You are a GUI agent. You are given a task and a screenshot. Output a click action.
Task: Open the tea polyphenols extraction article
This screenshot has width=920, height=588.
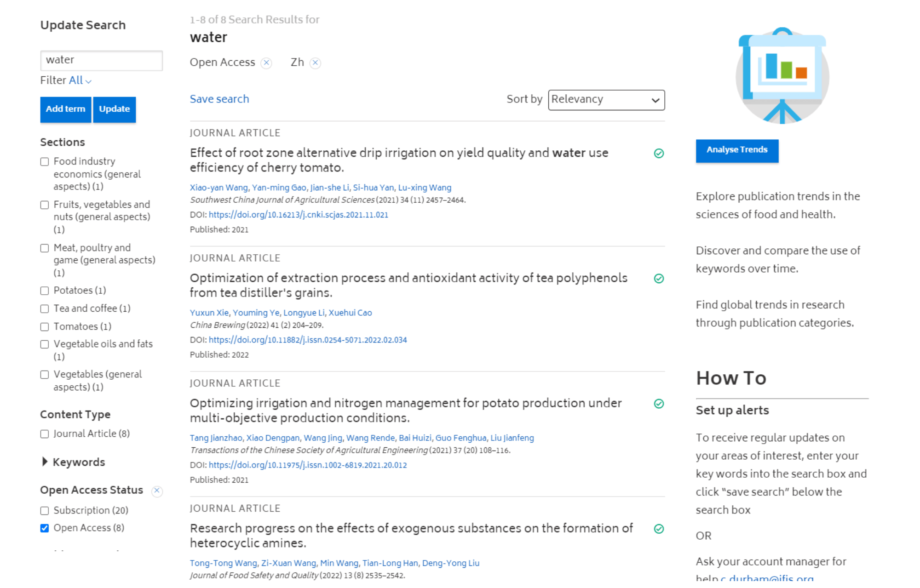pyautogui.click(x=408, y=285)
